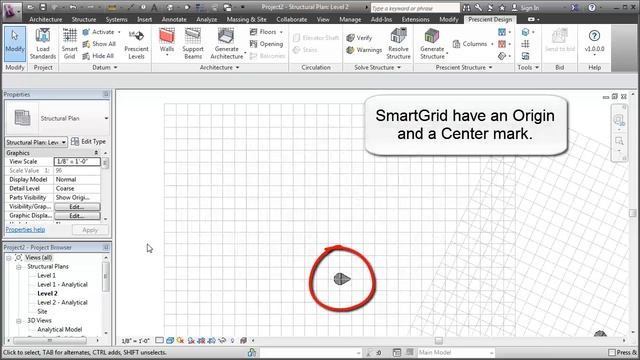Select the Opening tool
Viewport: 640px width, 360px height.
coord(266,44)
